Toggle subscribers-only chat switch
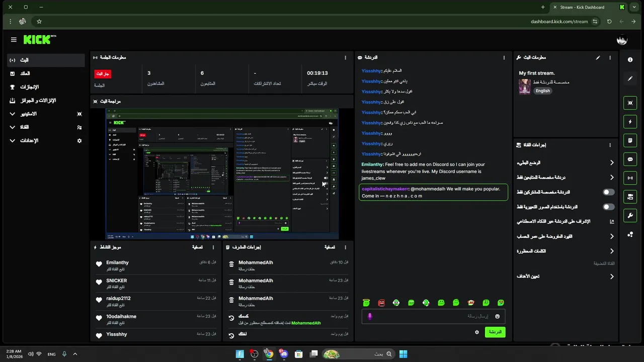The image size is (644, 362). point(609,192)
